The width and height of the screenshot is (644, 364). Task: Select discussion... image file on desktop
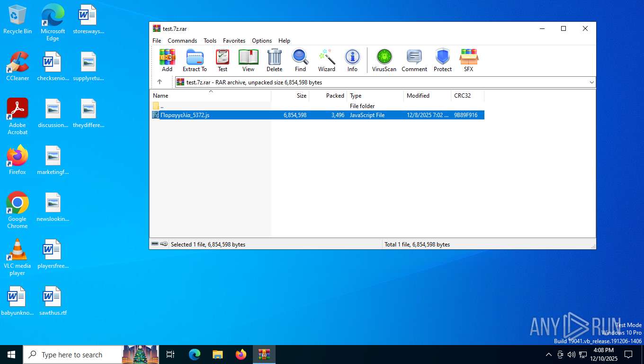[53, 113]
